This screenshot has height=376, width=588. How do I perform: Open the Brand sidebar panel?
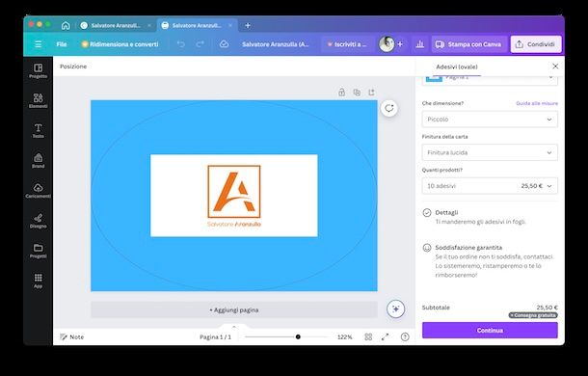[x=38, y=161]
